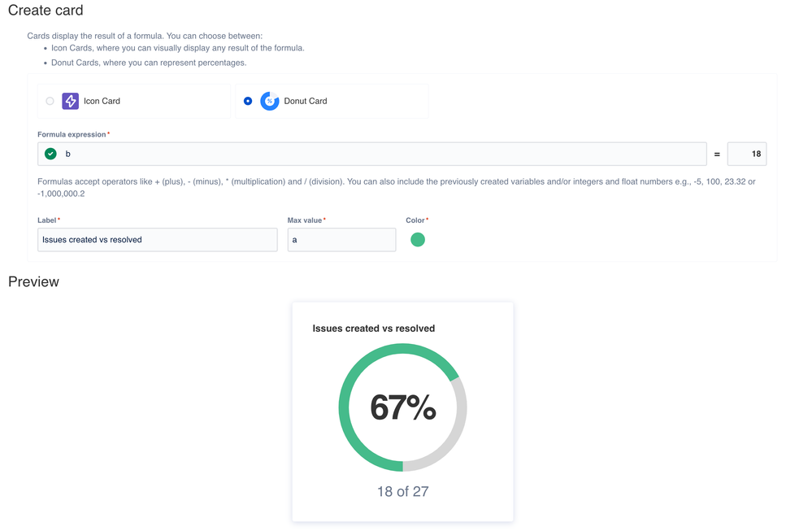This screenshot has width=812, height=531.
Task: Open the green Color swatch picker
Action: pos(418,240)
